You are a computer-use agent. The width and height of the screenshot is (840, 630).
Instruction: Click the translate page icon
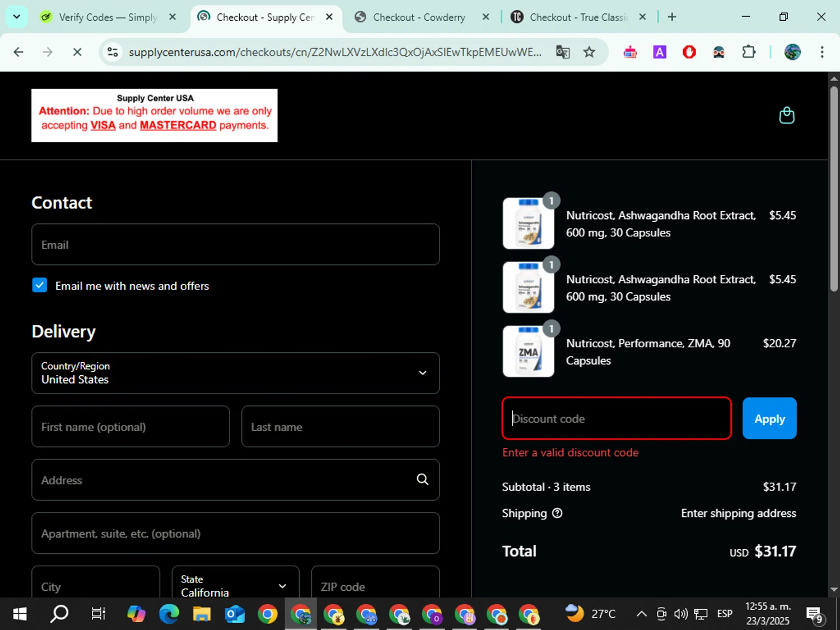562,52
